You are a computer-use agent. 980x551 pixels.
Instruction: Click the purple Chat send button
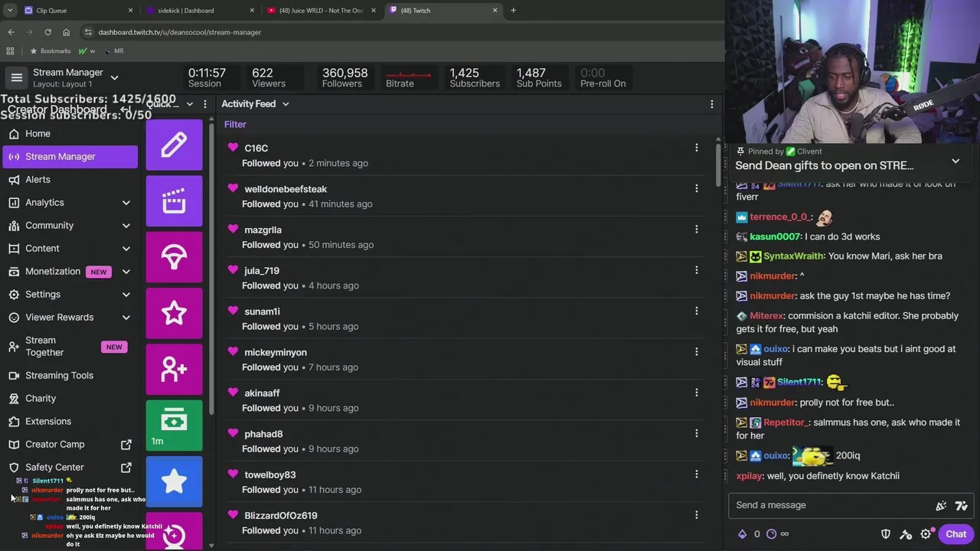[955, 534]
